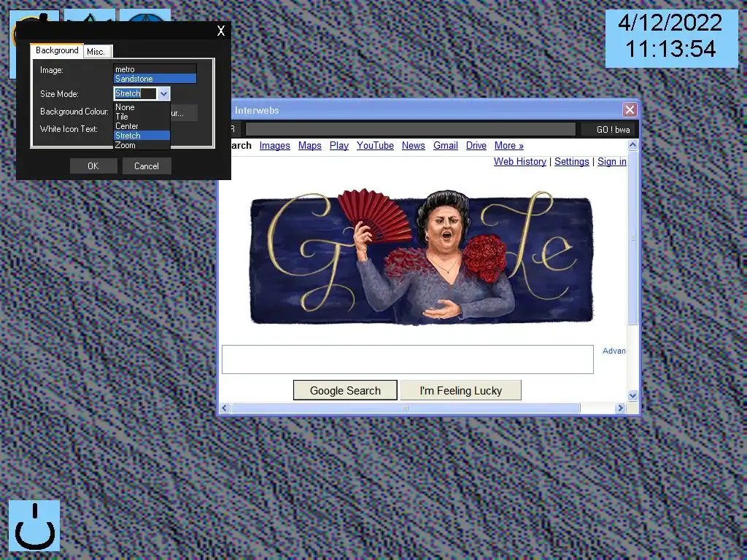Click the date and time clock widget
The image size is (747, 560).
[x=671, y=37]
